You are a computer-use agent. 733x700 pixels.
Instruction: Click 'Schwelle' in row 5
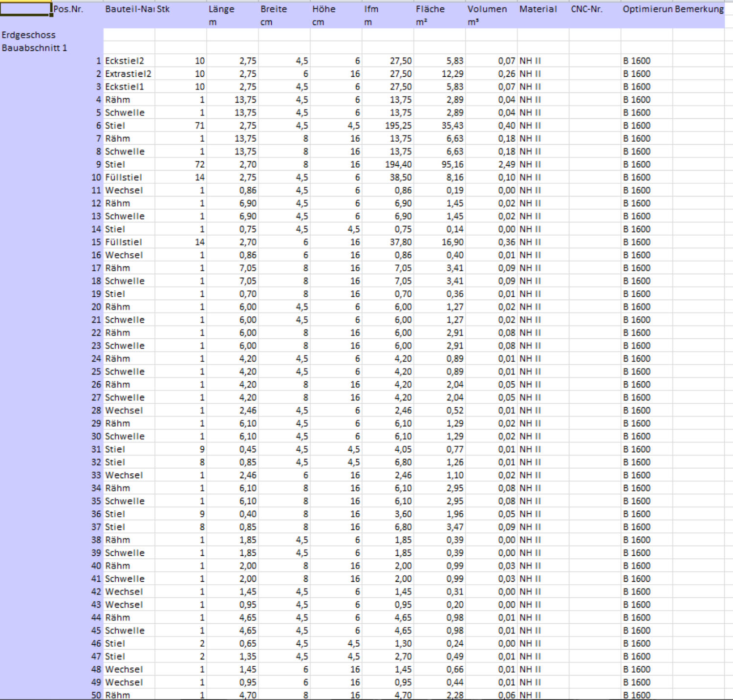pyautogui.click(x=129, y=112)
